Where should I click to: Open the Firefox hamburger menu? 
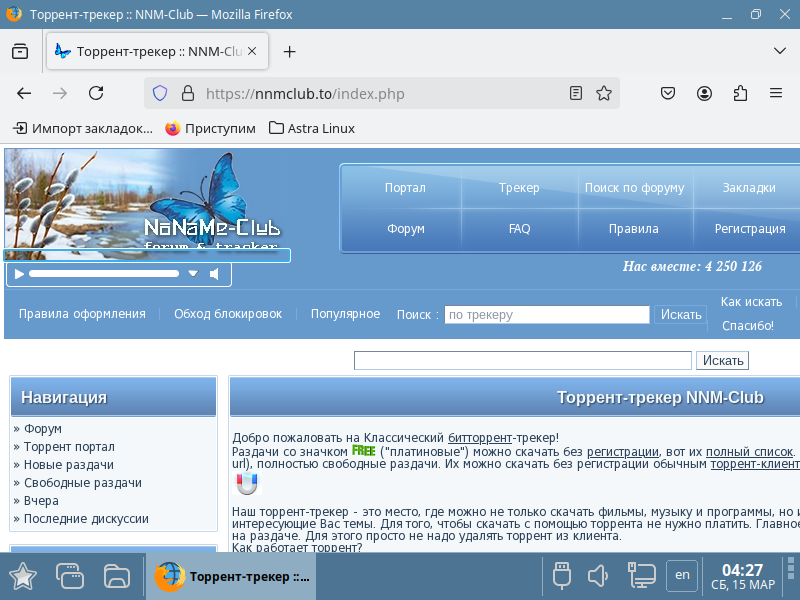tap(776, 93)
